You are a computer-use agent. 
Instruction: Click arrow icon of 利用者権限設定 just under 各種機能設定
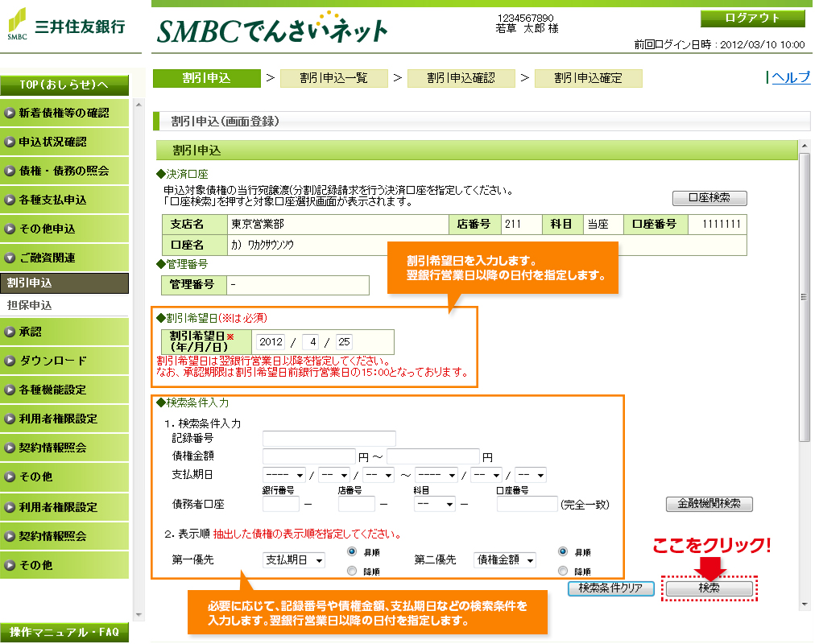point(10,419)
